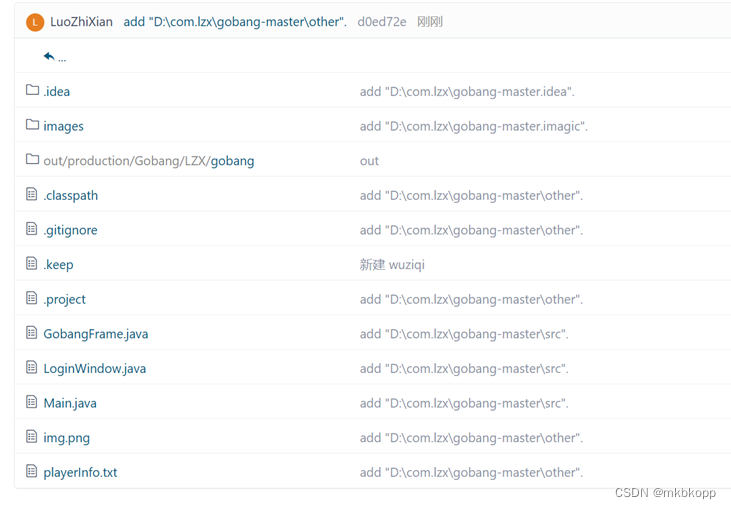The image size is (731, 509).
Task: Open img.png file
Action: coord(67,438)
